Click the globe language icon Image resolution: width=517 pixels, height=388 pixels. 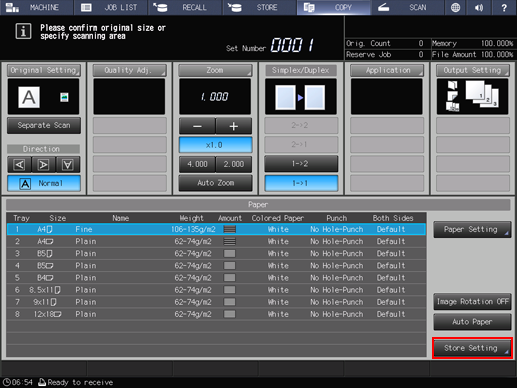click(x=455, y=7)
